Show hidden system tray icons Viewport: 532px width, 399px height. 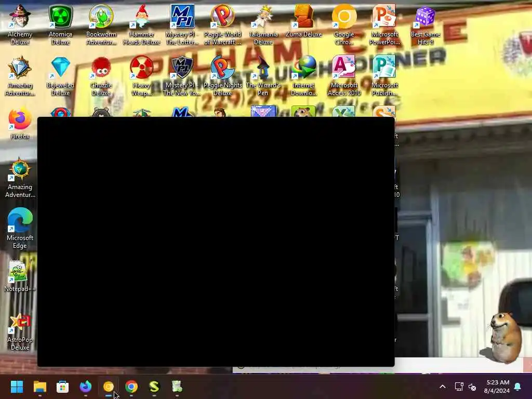(443, 387)
